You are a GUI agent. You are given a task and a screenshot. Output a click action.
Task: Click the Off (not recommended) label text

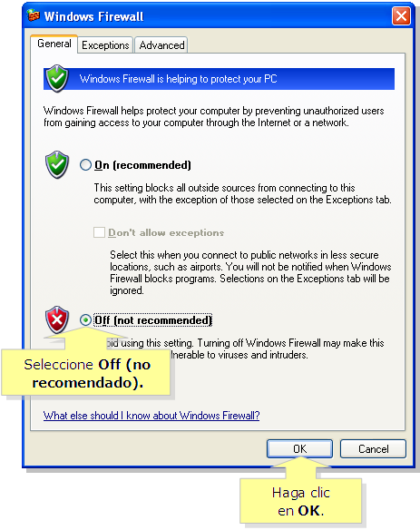click(x=152, y=320)
